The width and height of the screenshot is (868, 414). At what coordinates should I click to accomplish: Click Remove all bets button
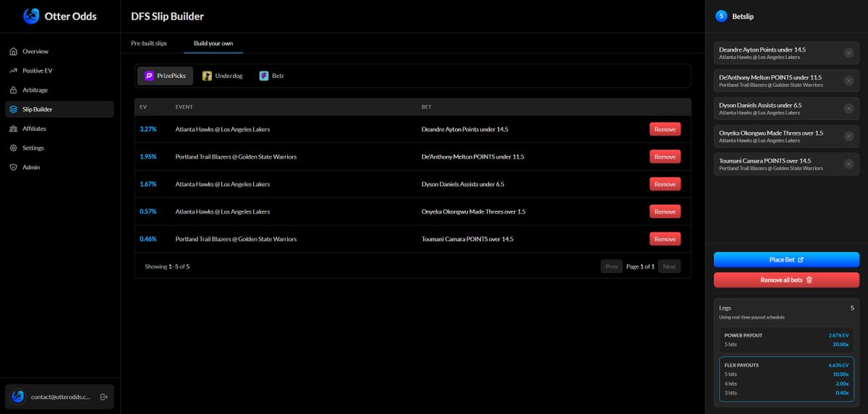[x=786, y=280]
